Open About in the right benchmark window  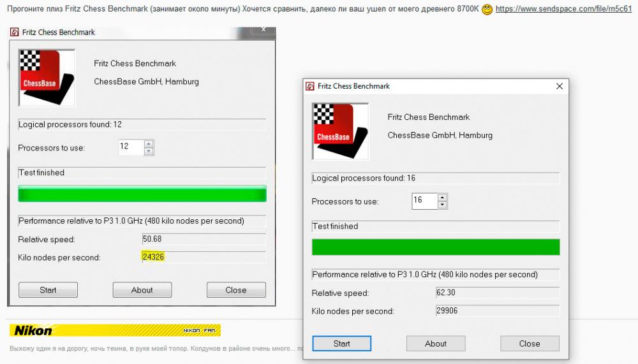(436, 344)
